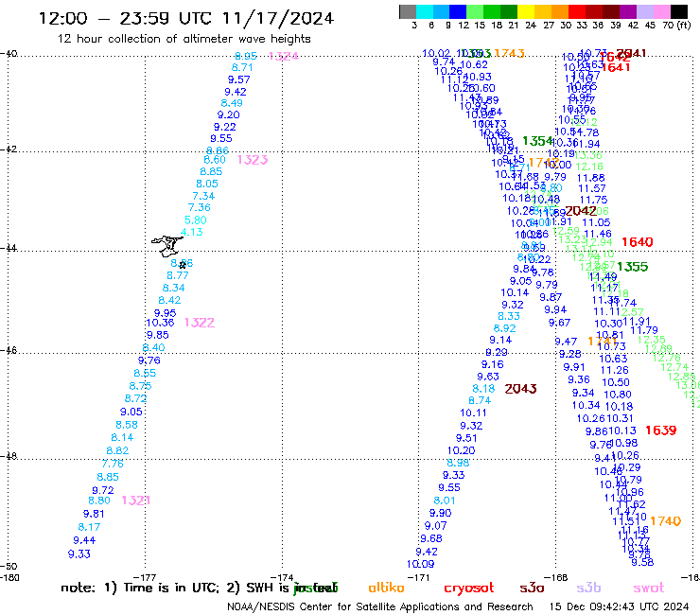The image size is (700, 615).
Task: Click the pink track time 1322
Action: [200, 323]
